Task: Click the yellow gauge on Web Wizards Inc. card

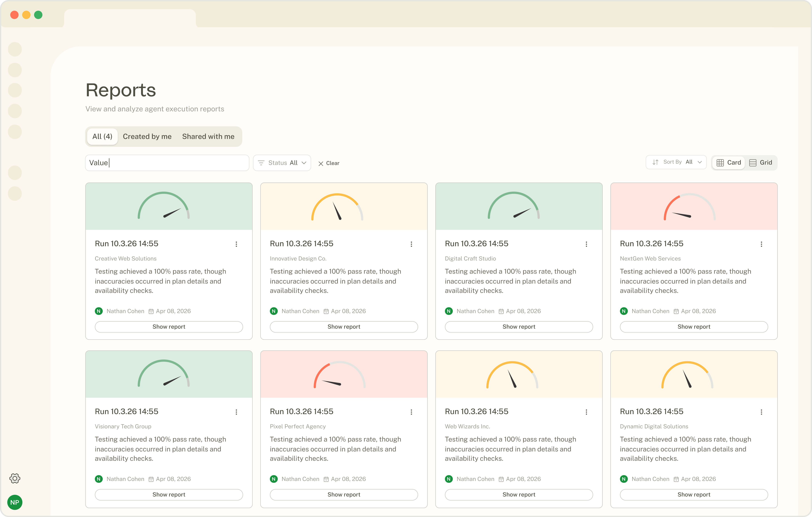Action: [512, 374]
